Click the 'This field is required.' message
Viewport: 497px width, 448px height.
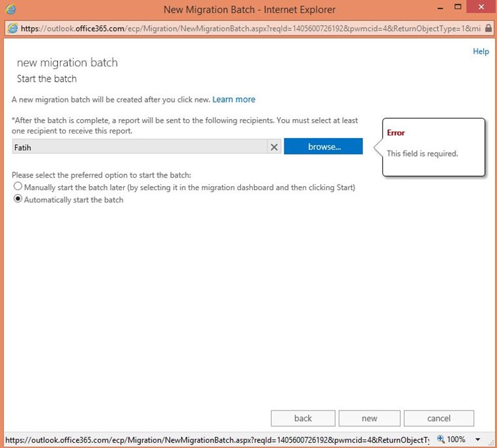[x=422, y=154]
